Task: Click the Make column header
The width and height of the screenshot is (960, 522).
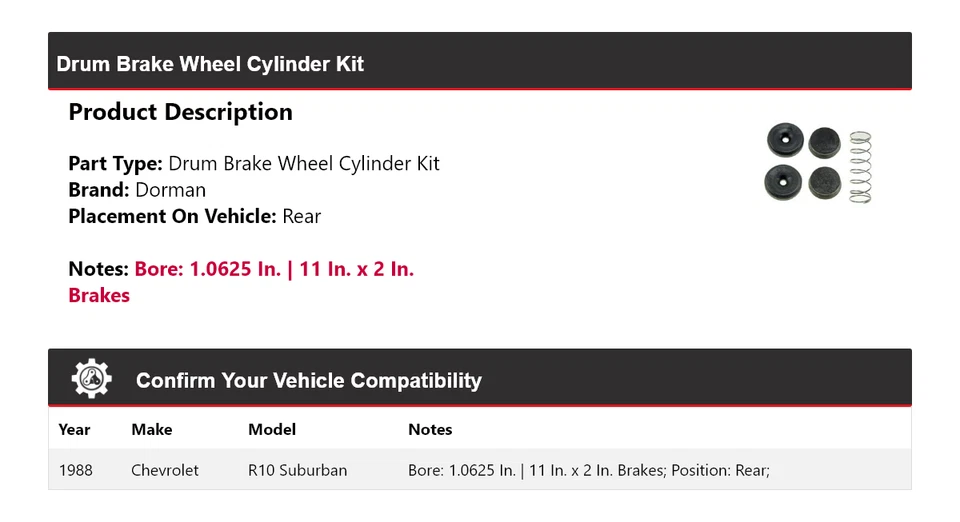Action: click(151, 429)
